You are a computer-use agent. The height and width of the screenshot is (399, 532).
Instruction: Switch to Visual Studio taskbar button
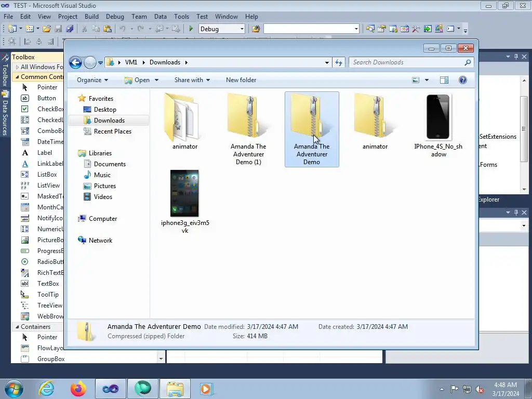pos(110,389)
